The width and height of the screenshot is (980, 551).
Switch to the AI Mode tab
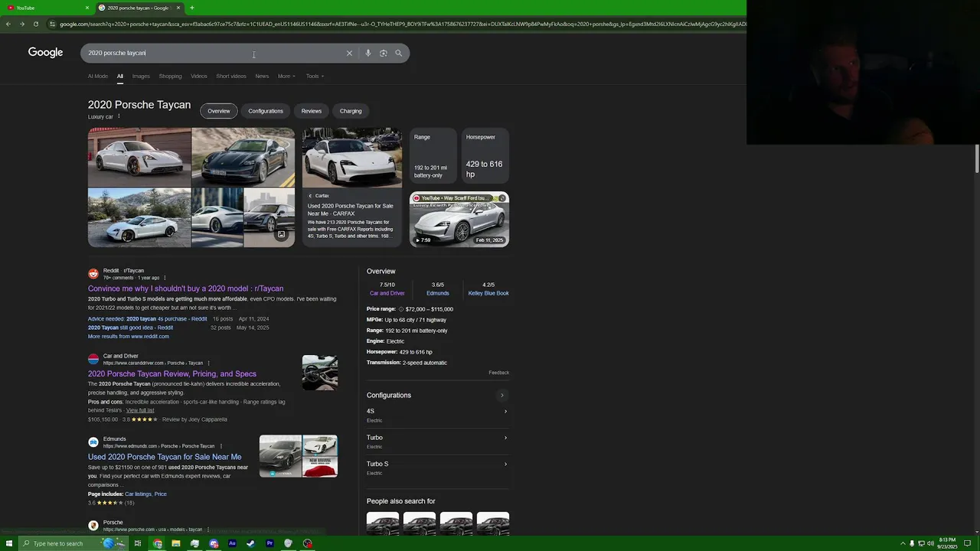(98, 76)
